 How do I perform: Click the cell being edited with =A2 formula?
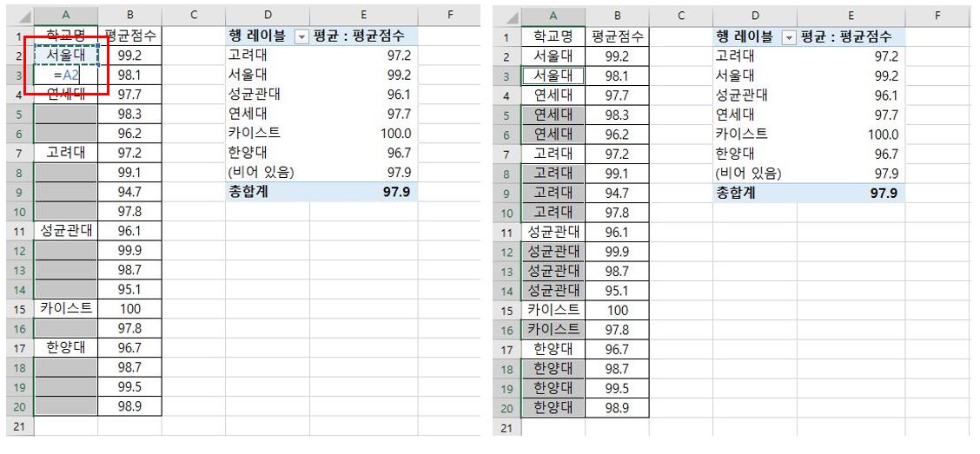tap(66, 76)
